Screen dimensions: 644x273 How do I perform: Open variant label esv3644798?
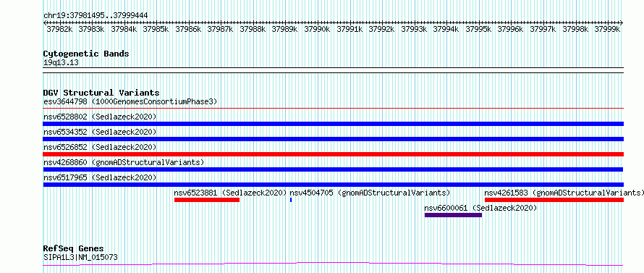130,101
